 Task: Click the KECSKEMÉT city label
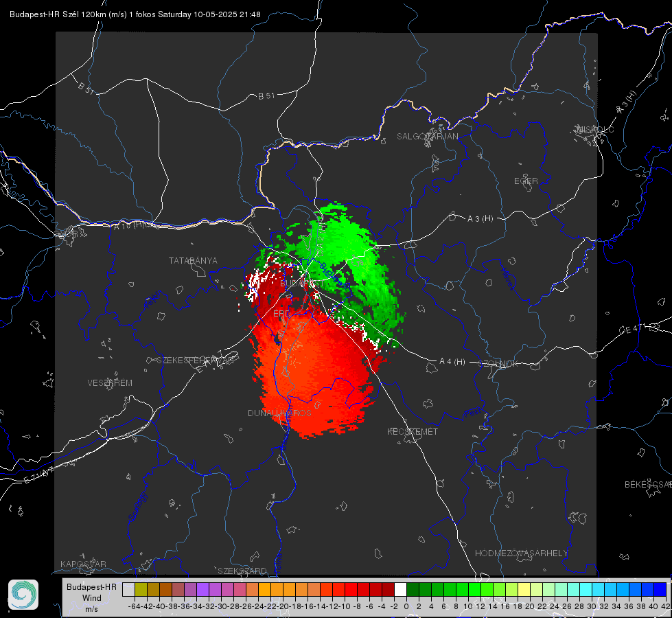[413, 431]
